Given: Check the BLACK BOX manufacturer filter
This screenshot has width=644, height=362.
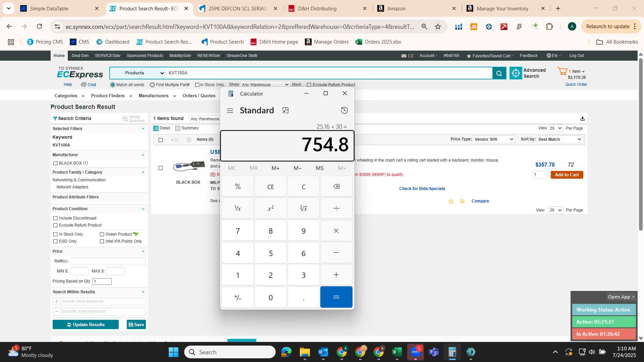Looking at the screenshot, I should pos(55,163).
